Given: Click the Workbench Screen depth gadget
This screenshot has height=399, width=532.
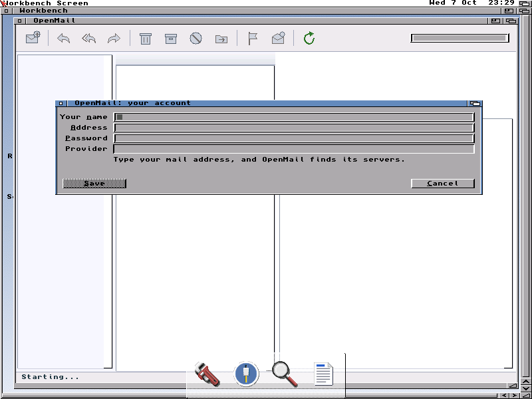Looking at the screenshot, I should click(x=524, y=3).
